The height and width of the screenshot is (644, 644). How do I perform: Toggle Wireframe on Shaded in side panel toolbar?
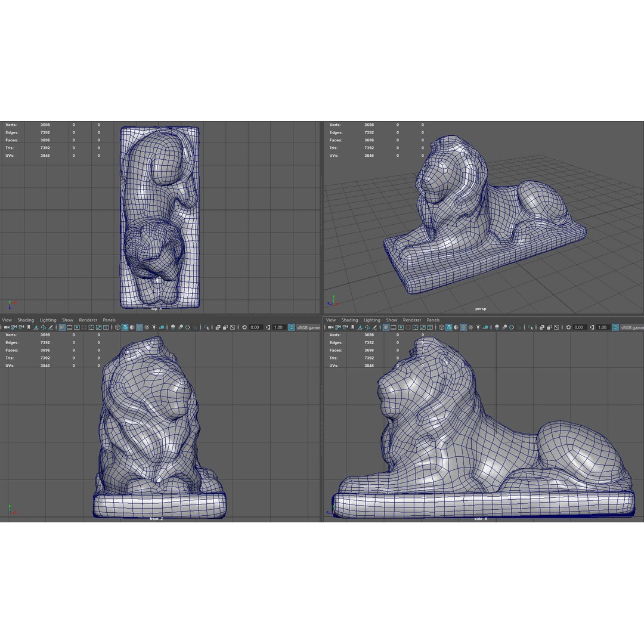[x=464, y=327]
